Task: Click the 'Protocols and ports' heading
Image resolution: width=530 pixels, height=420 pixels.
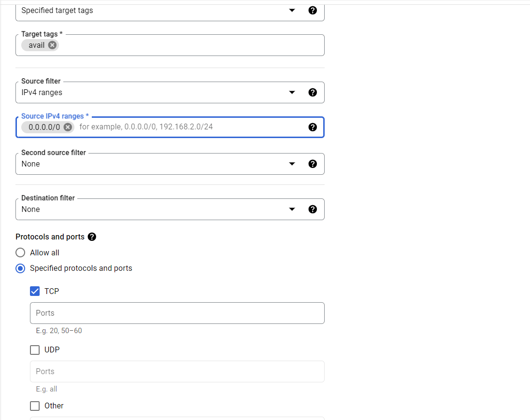Action: coord(50,237)
